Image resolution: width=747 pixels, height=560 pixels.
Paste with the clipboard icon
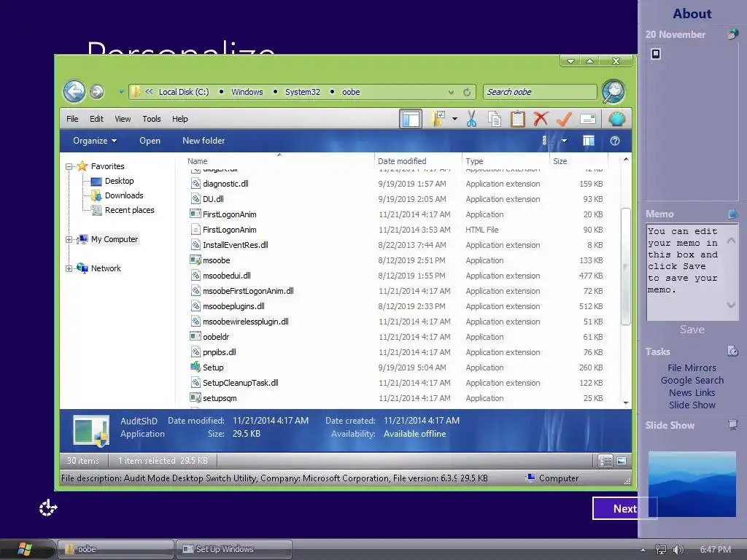[517, 119]
